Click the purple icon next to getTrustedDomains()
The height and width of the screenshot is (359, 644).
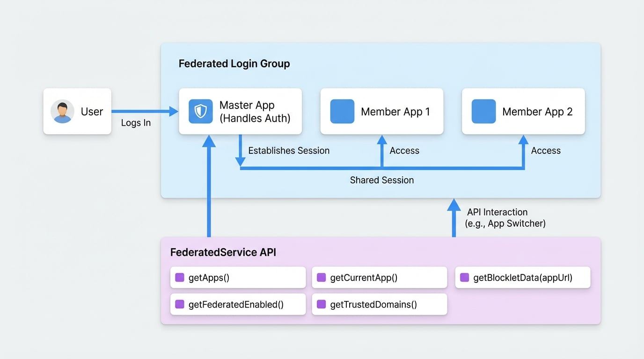(x=321, y=304)
